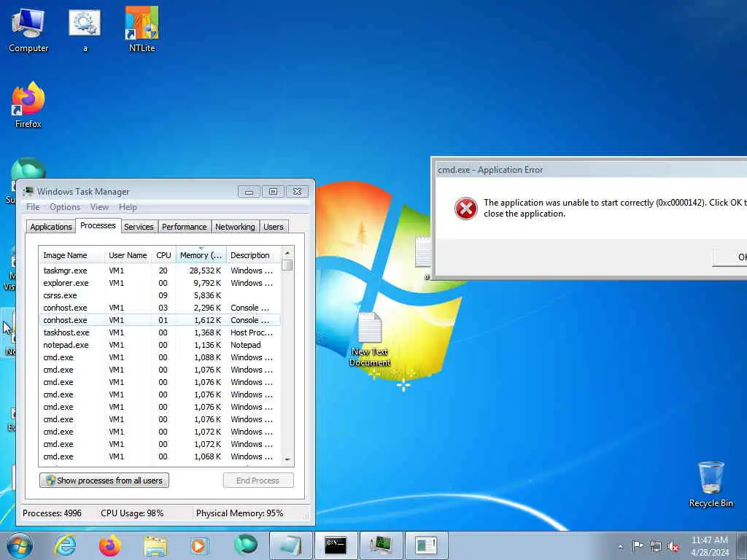Click the process list scroll down arrow
This screenshot has height=560, width=747.
pos(287,459)
